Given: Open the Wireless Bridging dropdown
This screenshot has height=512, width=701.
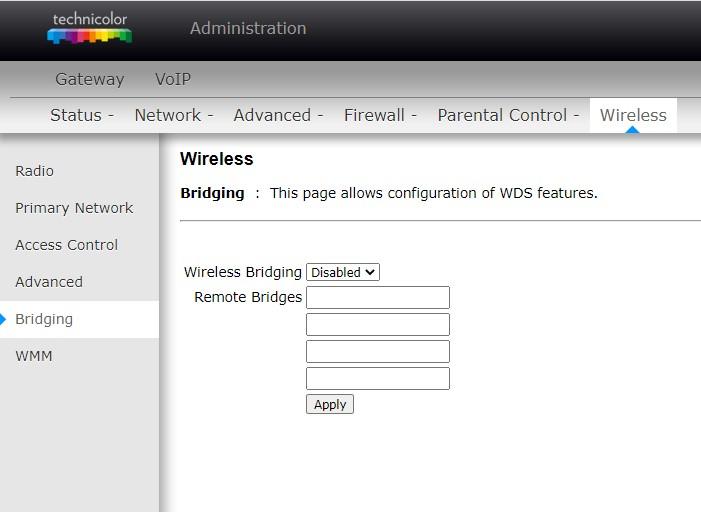Looking at the screenshot, I should 343,272.
